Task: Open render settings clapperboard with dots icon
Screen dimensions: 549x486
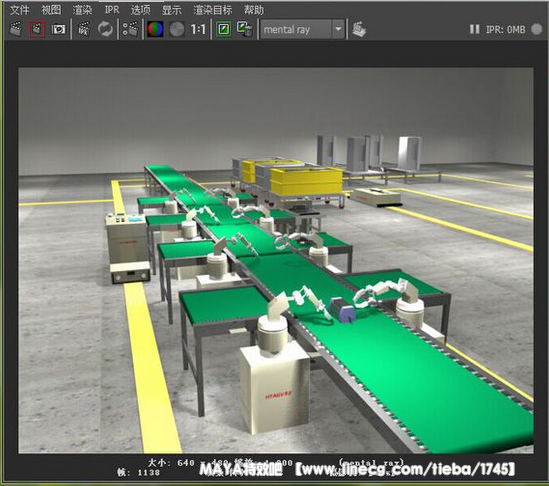Action: pyautogui.click(x=130, y=29)
